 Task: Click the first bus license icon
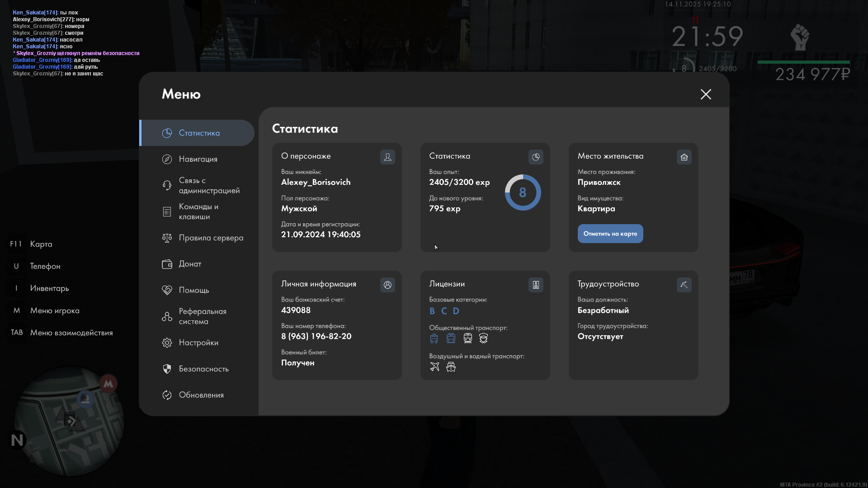[x=434, y=338]
